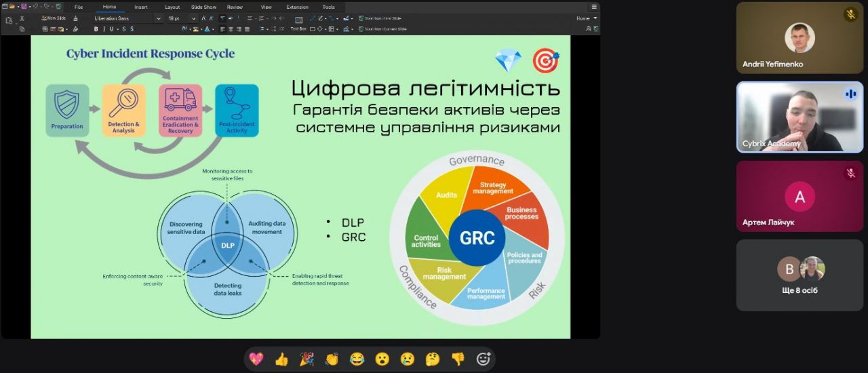Click the New Slide button
The image size is (868, 373).
pos(56,18)
